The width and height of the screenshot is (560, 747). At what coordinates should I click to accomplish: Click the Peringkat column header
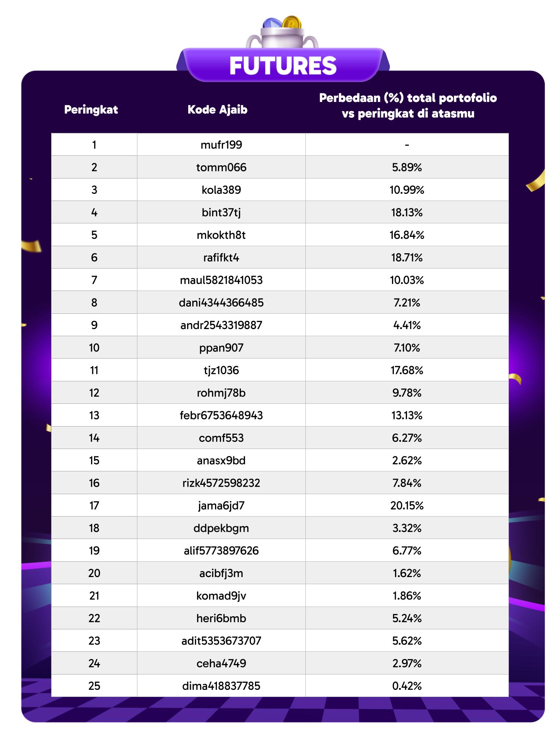tap(91, 109)
